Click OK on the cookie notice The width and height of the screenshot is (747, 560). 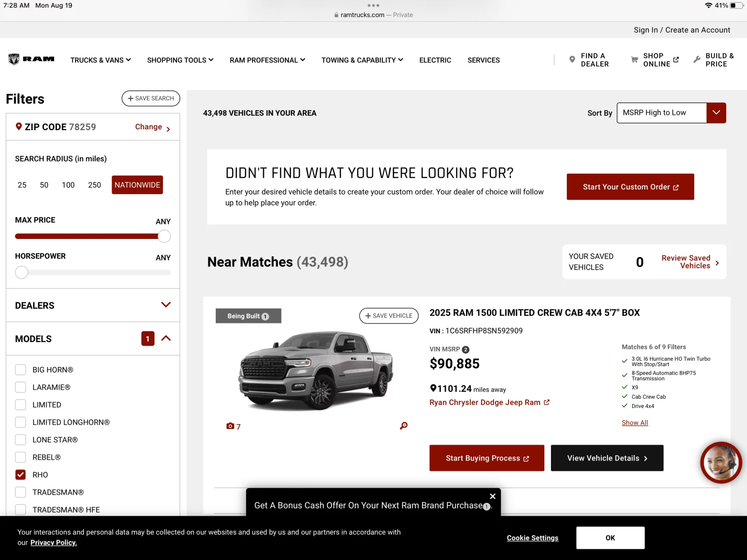(x=610, y=538)
